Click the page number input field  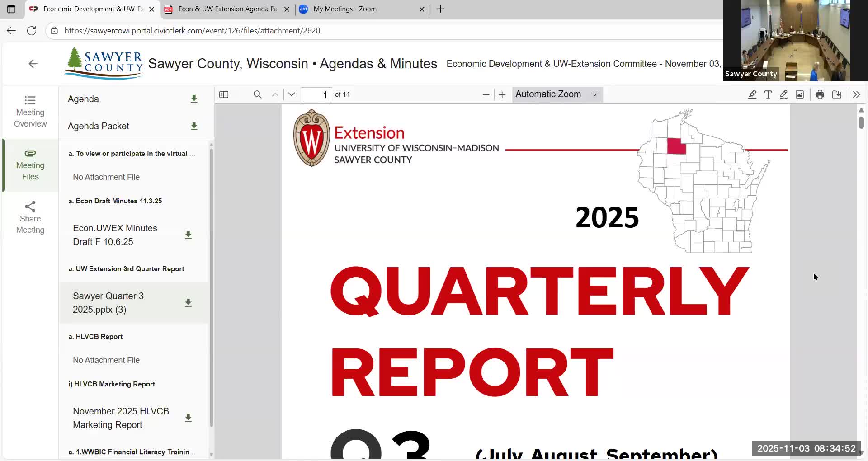316,94
